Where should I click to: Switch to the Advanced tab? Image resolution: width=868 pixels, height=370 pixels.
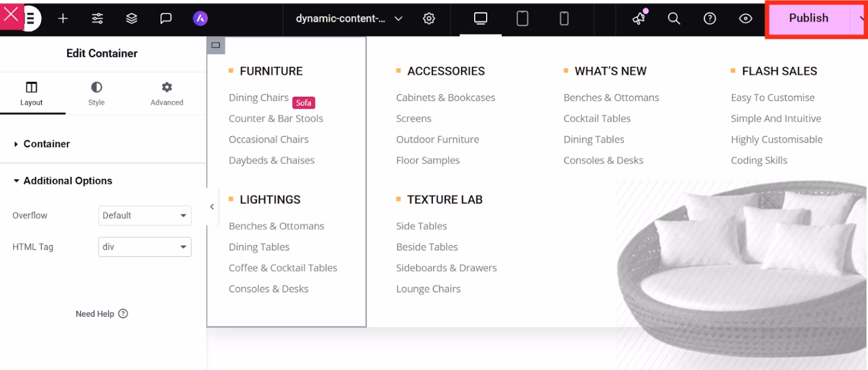166,93
